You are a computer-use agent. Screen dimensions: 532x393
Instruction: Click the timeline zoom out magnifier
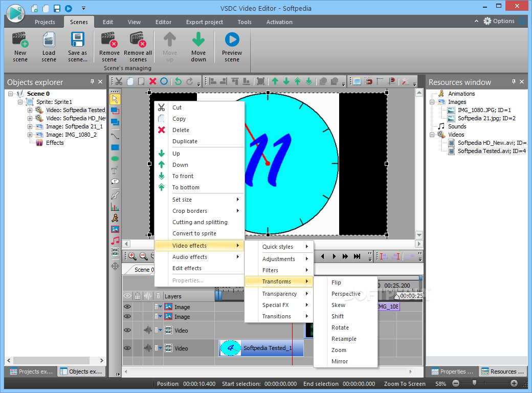tap(144, 256)
